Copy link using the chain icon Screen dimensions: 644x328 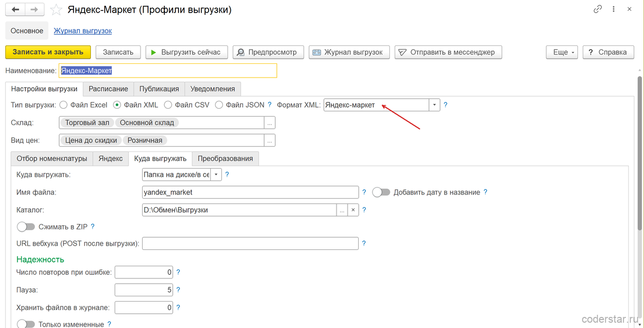pos(598,9)
